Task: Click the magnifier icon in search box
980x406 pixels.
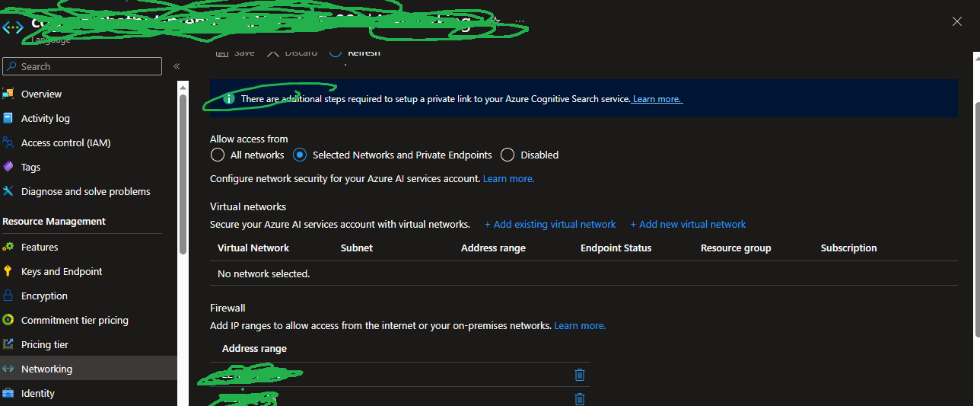Action: [x=11, y=66]
